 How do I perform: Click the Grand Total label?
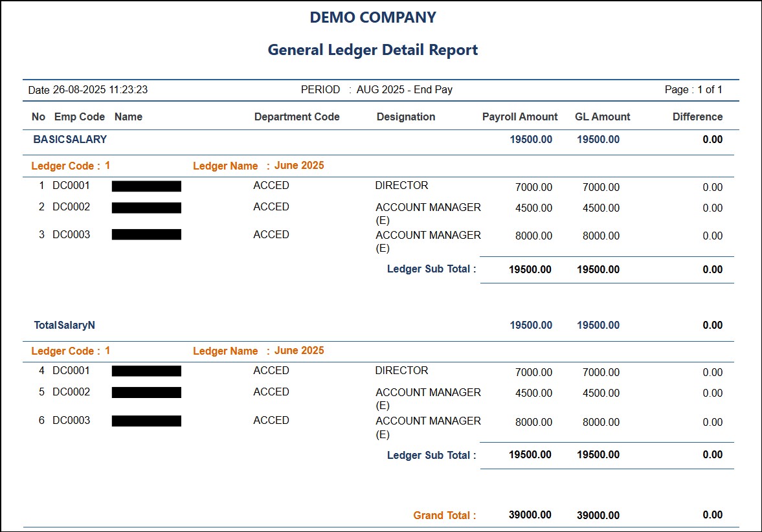click(445, 516)
